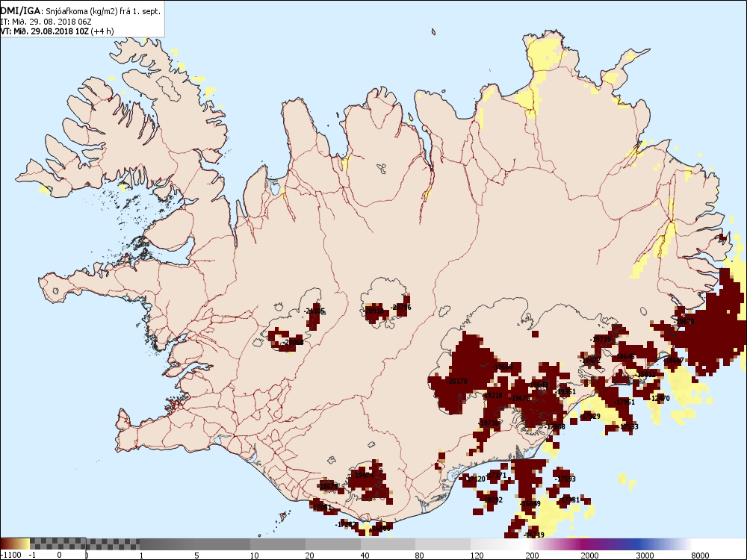Click the legend value '-1100'
The height and width of the screenshot is (560, 747).
coord(11,555)
